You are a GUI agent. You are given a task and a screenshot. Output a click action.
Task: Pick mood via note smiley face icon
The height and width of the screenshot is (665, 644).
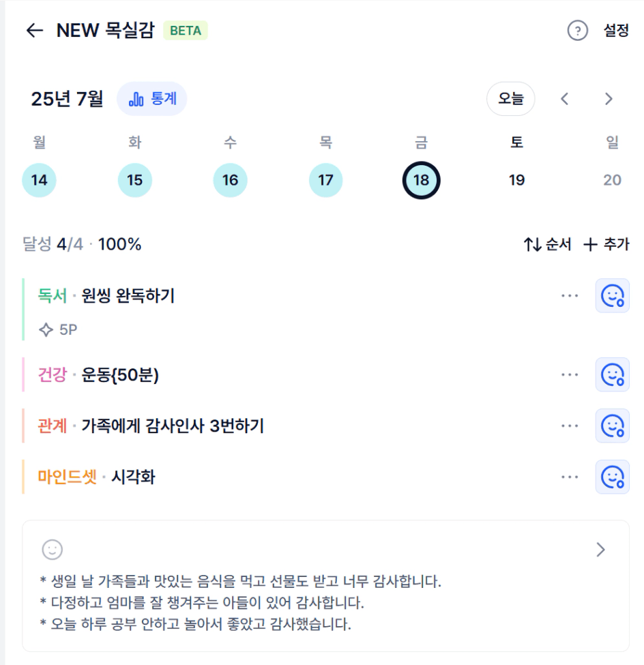pos(52,550)
